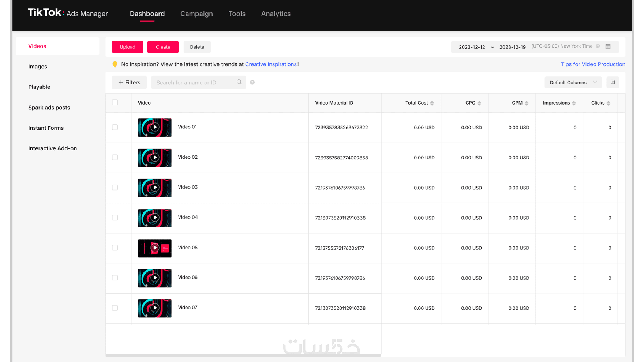Select the Video 03 row checkbox

point(115,188)
